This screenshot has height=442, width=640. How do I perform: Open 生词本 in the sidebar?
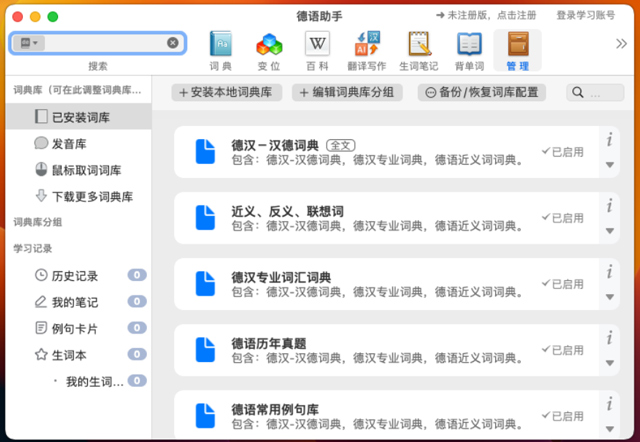(79, 355)
